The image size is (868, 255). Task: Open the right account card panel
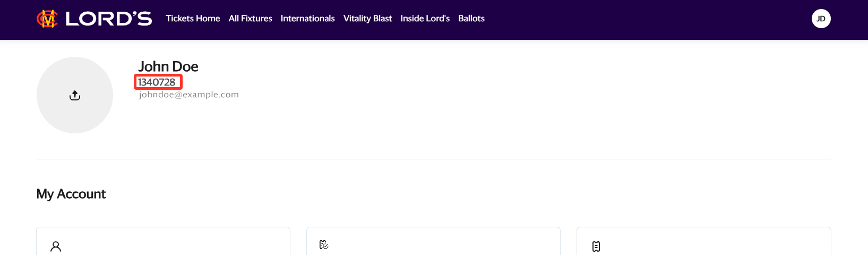pyautogui.click(x=703, y=242)
